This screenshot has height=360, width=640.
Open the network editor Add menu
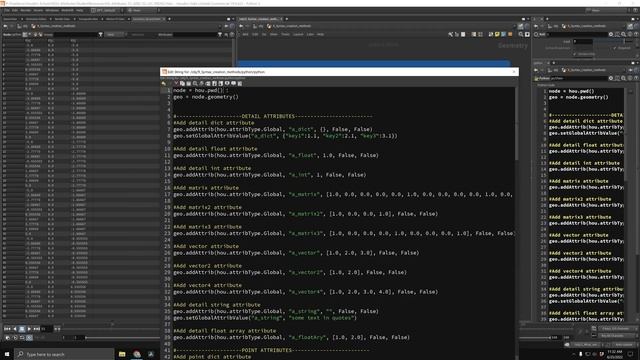pos(245,34)
